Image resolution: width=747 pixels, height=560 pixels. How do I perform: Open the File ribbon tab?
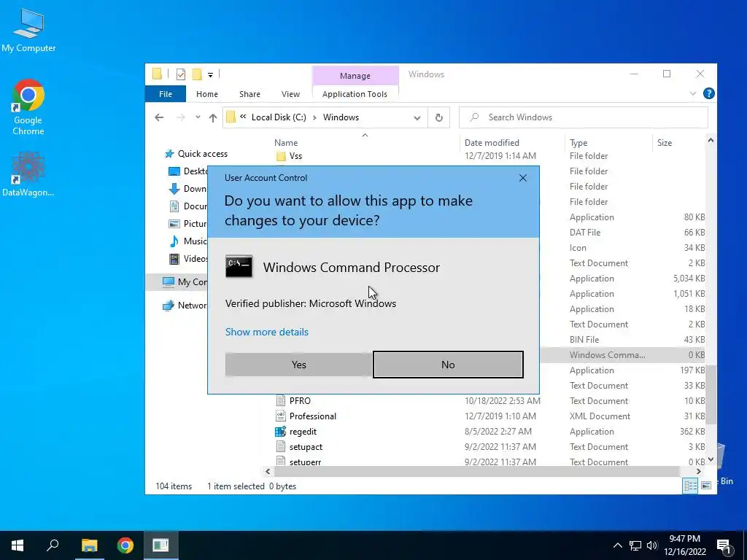coord(166,94)
